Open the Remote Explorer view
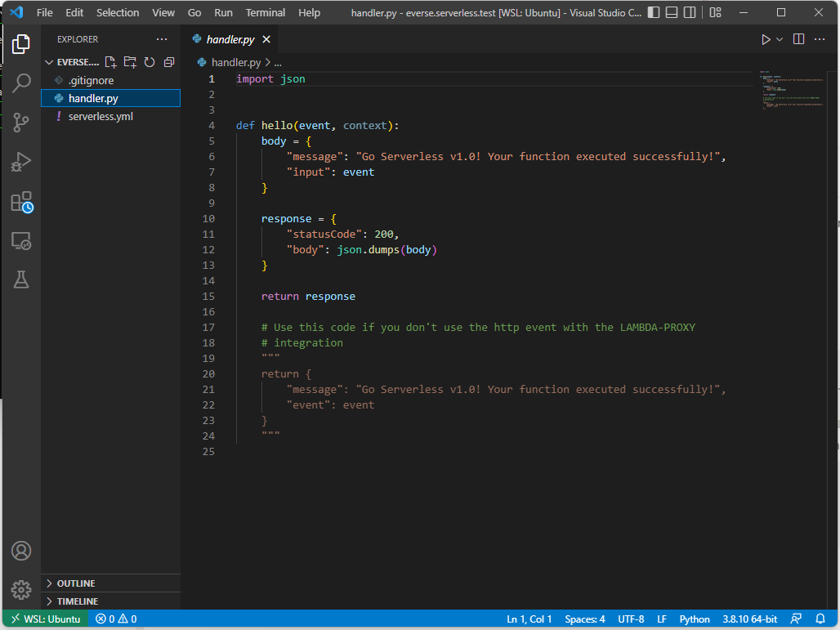The image size is (840, 630). pos(21,241)
